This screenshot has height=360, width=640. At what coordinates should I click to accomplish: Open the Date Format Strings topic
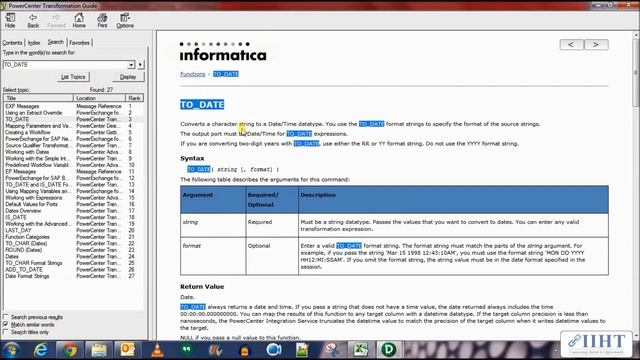coord(27,276)
